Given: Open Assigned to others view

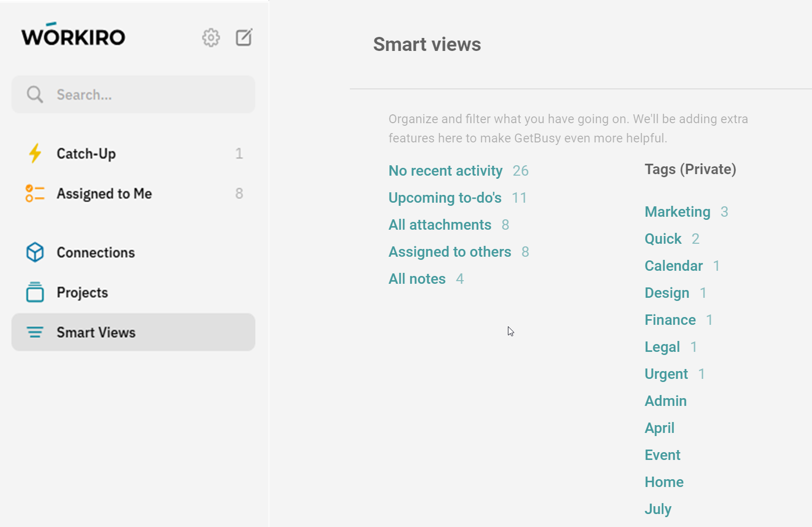Looking at the screenshot, I should (x=450, y=252).
